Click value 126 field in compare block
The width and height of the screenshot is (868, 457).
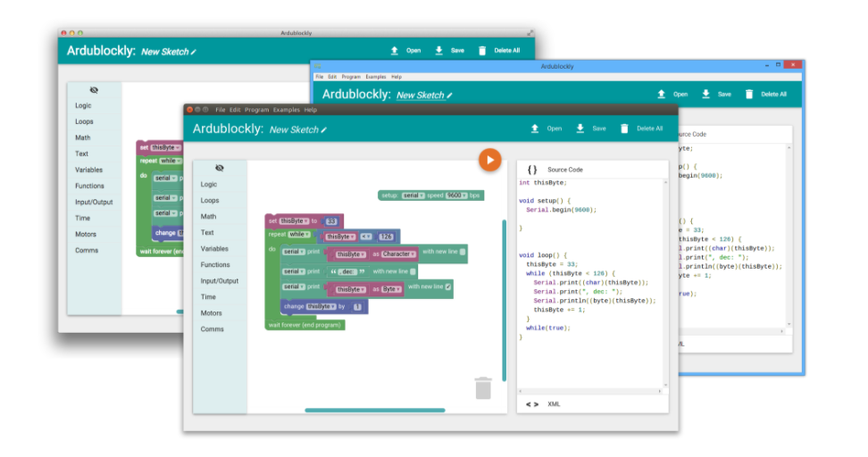pyautogui.click(x=386, y=237)
